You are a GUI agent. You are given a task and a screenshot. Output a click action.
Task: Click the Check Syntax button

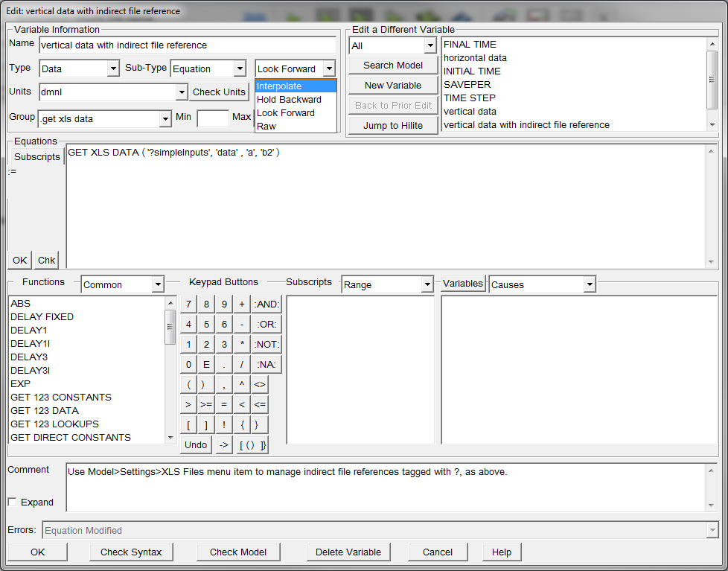[131, 552]
